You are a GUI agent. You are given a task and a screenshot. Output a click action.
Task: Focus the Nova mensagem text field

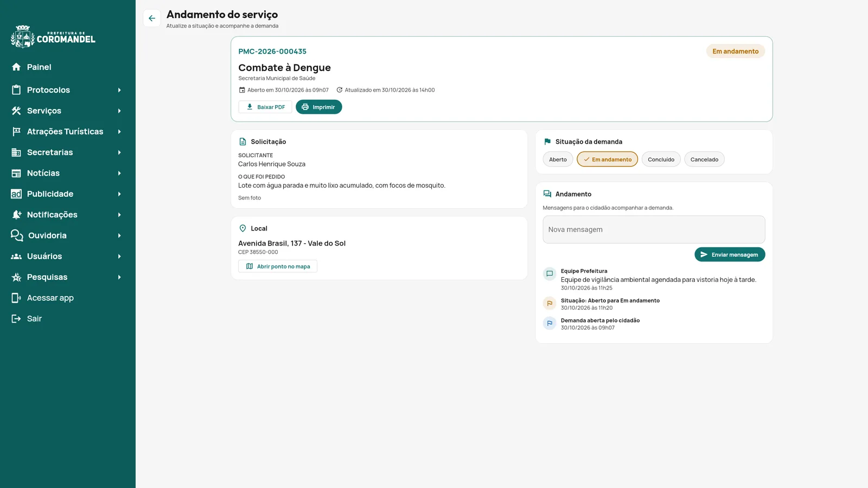pos(654,229)
